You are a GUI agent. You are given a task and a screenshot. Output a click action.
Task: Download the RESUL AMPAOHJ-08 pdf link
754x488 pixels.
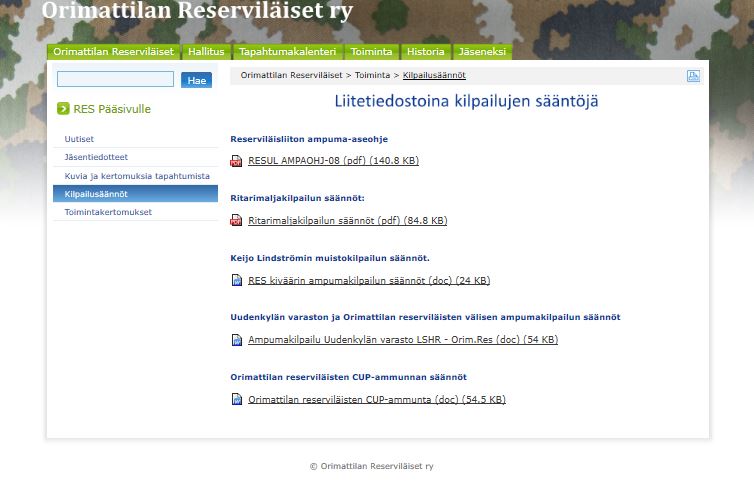click(x=333, y=161)
